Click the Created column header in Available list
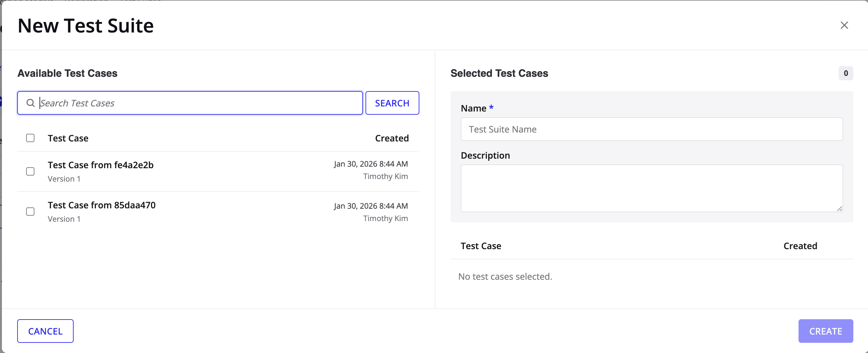The image size is (868, 353). (392, 138)
